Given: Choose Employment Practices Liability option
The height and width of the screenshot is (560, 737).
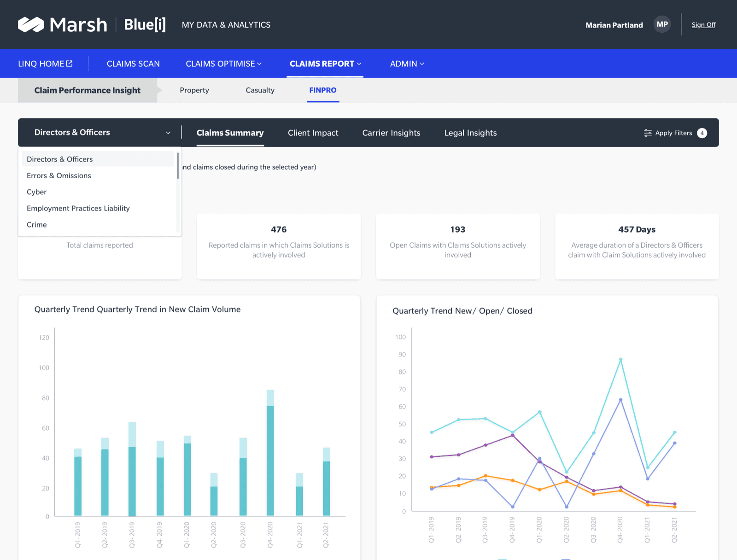Looking at the screenshot, I should (98, 208).
